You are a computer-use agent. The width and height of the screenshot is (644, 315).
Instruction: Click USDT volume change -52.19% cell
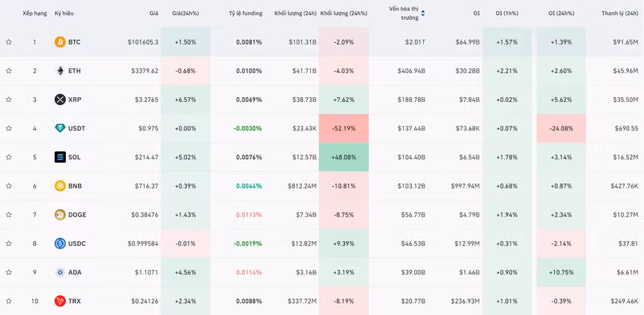[343, 128]
